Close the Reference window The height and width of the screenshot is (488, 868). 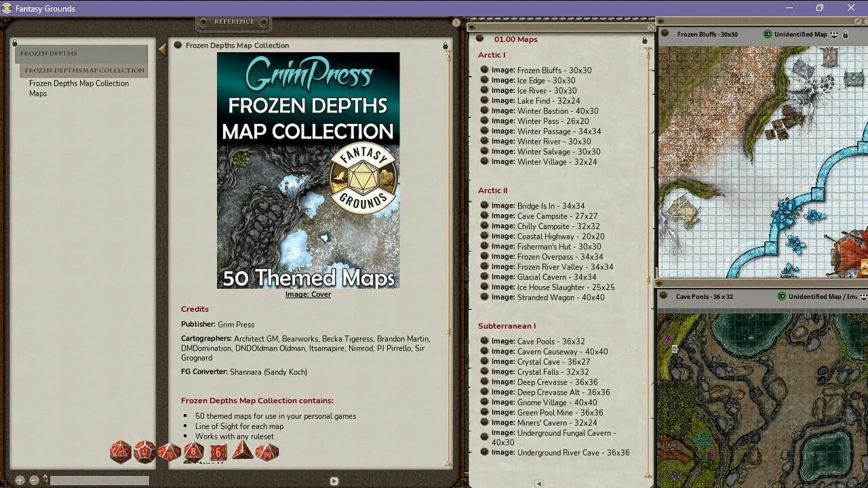456,22
